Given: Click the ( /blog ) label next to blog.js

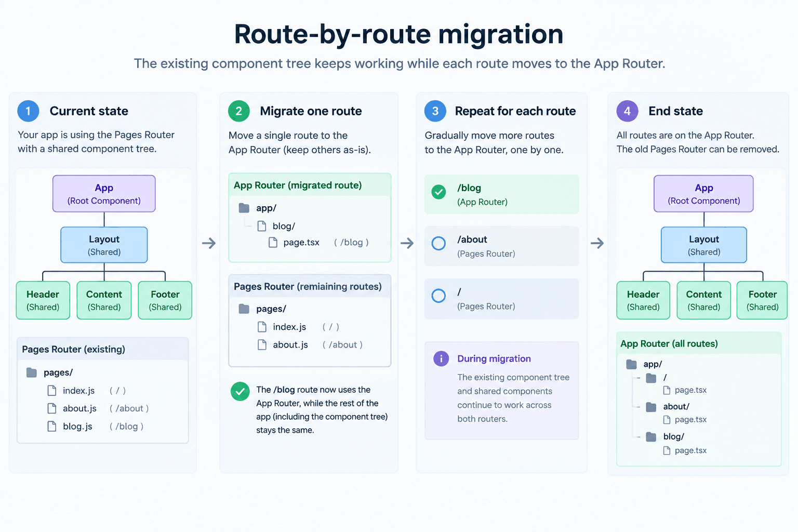Looking at the screenshot, I should pyautogui.click(x=127, y=427).
